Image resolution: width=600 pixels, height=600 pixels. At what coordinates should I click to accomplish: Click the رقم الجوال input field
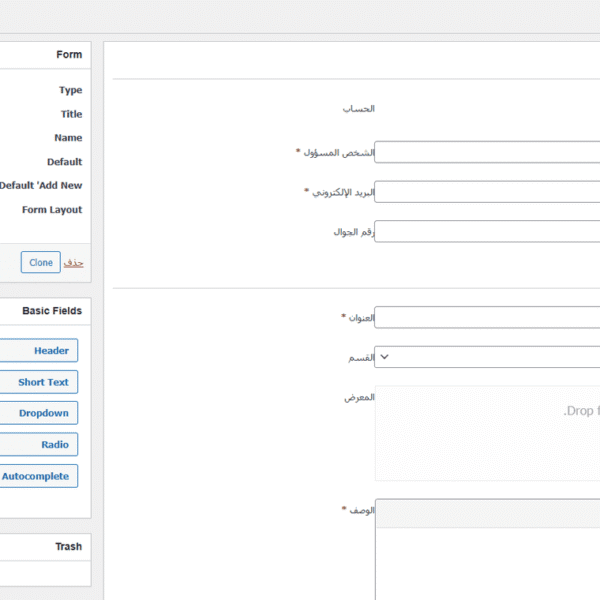[487, 231]
